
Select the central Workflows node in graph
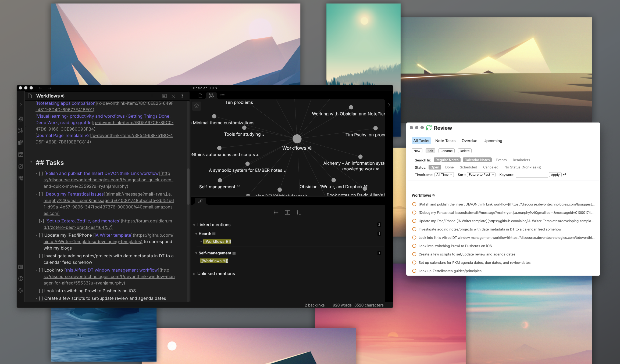pyautogui.click(x=297, y=139)
